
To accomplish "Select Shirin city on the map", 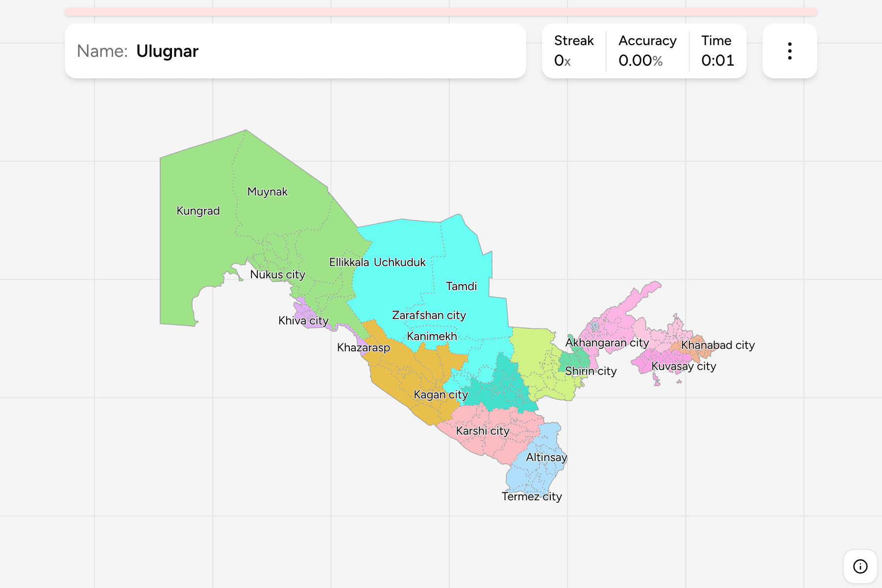I will coord(590,371).
